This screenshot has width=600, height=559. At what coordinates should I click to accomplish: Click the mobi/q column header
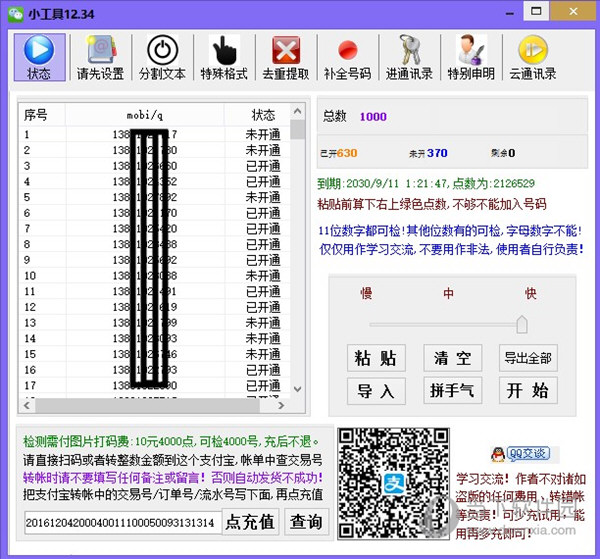(145, 115)
